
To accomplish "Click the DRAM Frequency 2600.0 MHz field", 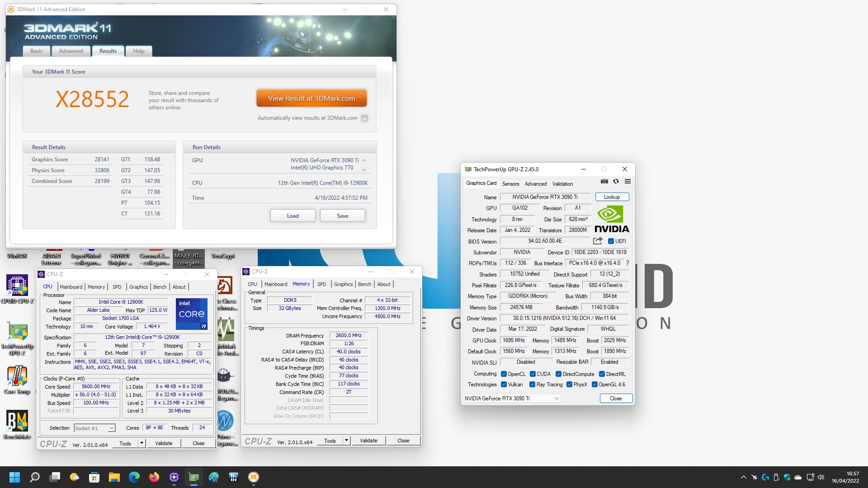I will (x=349, y=336).
